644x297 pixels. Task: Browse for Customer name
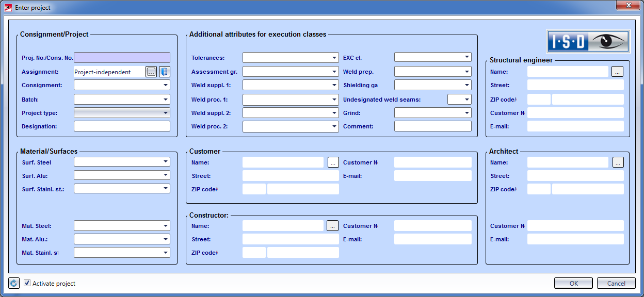333,162
